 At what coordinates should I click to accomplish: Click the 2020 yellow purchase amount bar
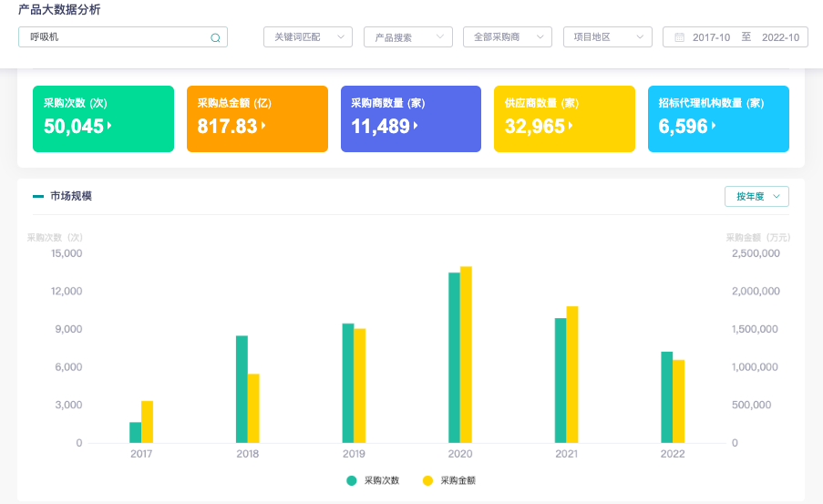coord(466,355)
